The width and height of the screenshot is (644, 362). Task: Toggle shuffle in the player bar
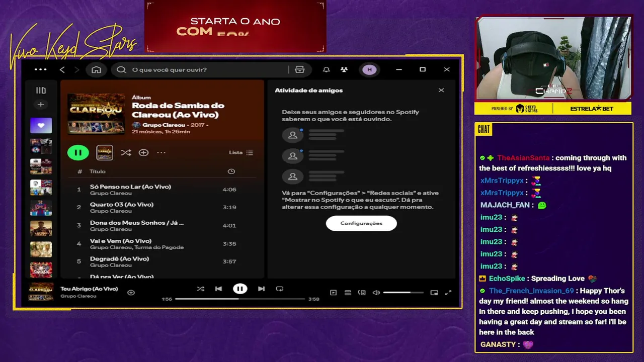[x=200, y=289]
